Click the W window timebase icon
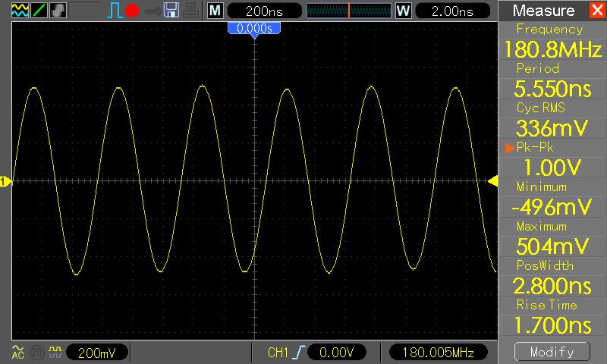 [403, 11]
